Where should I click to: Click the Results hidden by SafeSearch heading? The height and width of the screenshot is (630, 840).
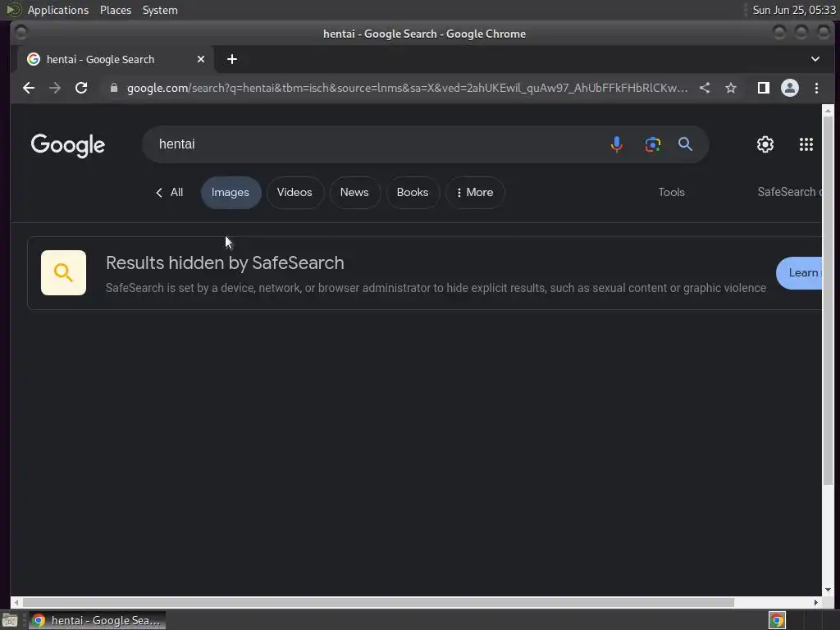point(225,263)
